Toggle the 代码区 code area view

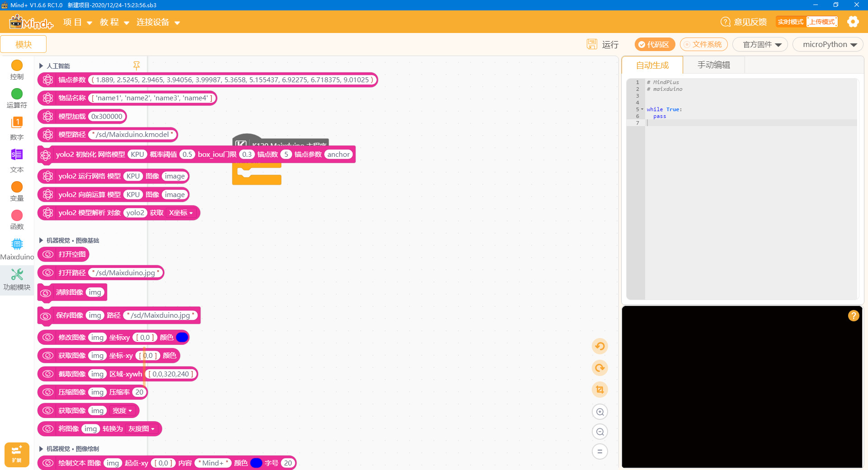(x=655, y=44)
